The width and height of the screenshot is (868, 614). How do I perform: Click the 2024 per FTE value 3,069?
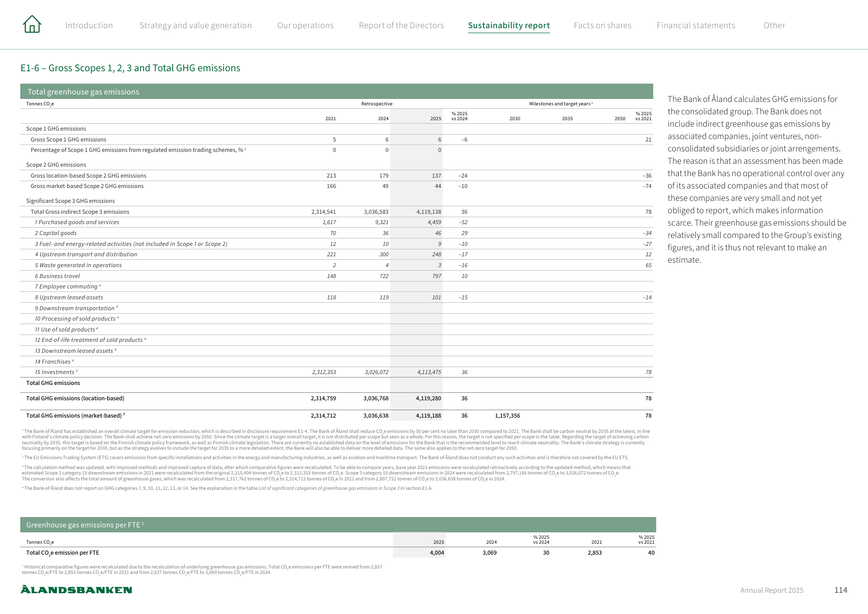tap(489, 553)
